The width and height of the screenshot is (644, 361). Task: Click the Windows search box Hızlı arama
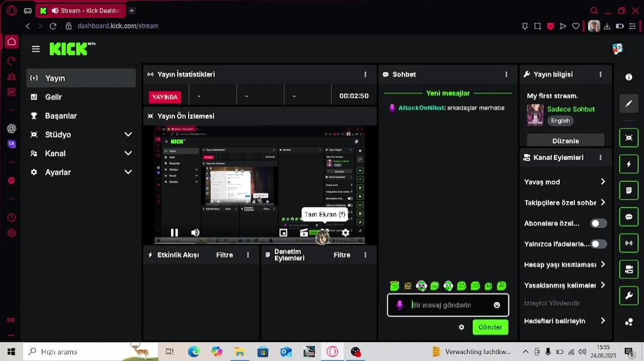pos(91,351)
